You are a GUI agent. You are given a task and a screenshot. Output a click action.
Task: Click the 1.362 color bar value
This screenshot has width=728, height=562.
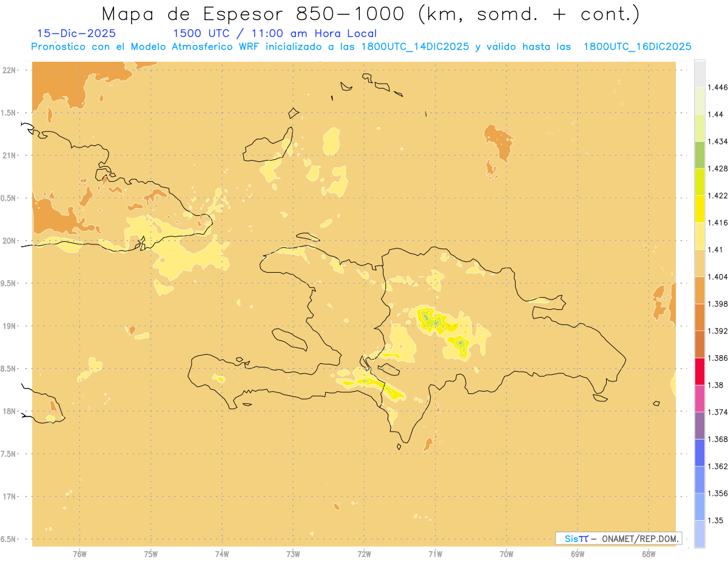pyautogui.click(x=718, y=466)
